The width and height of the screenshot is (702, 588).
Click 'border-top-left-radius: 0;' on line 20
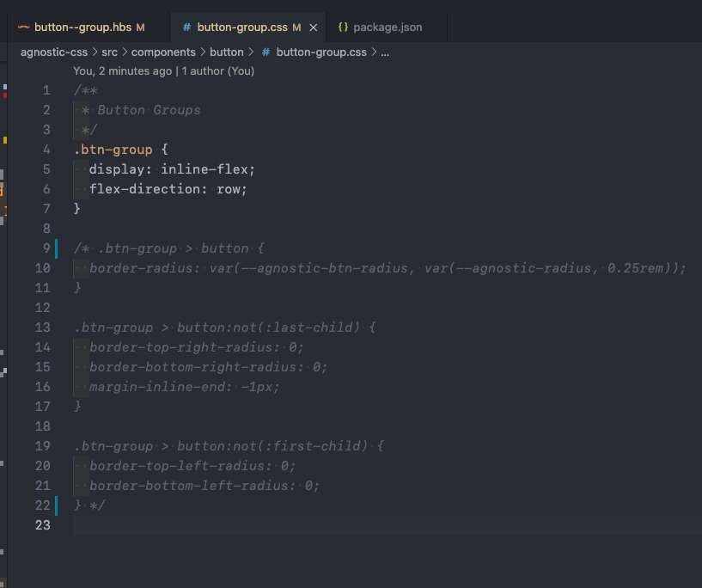point(192,466)
